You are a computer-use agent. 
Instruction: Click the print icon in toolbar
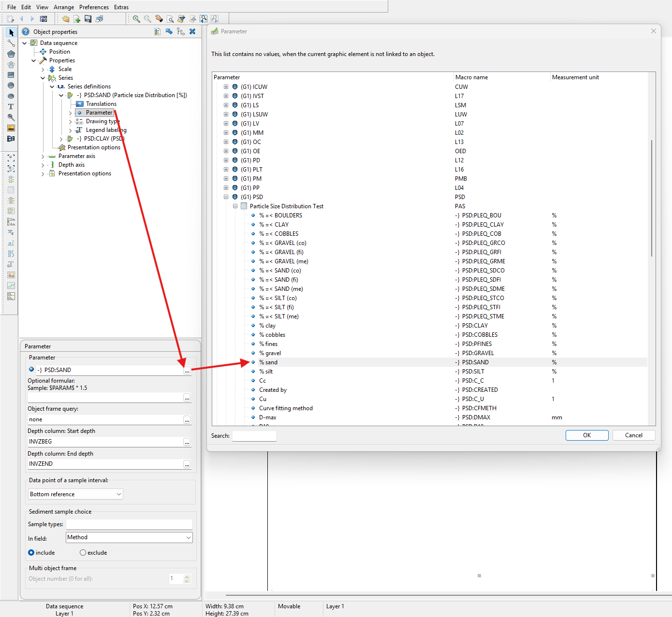(x=100, y=19)
